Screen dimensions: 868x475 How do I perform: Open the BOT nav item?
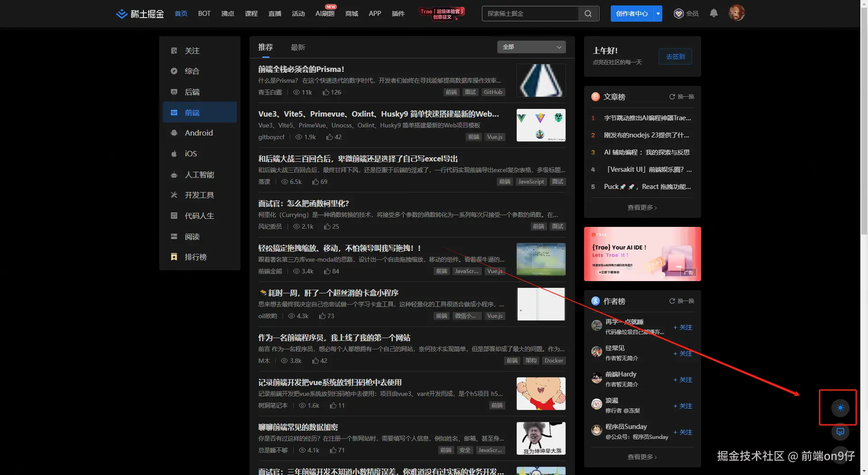click(204, 14)
